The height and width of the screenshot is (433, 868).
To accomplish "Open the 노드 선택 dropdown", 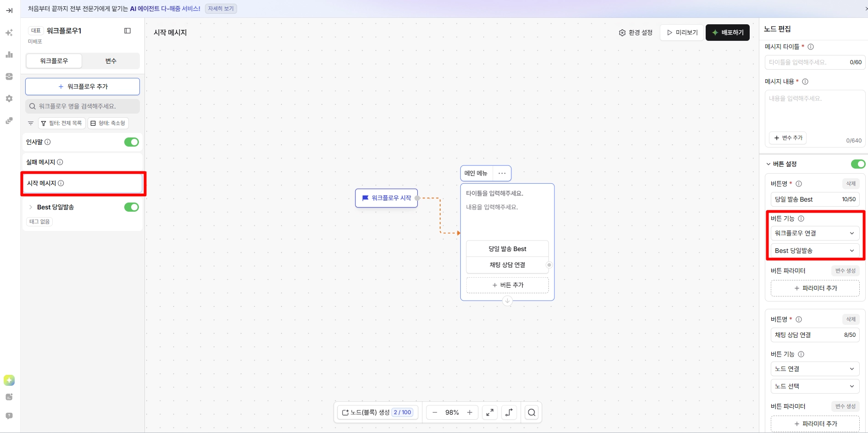I will click(815, 386).
